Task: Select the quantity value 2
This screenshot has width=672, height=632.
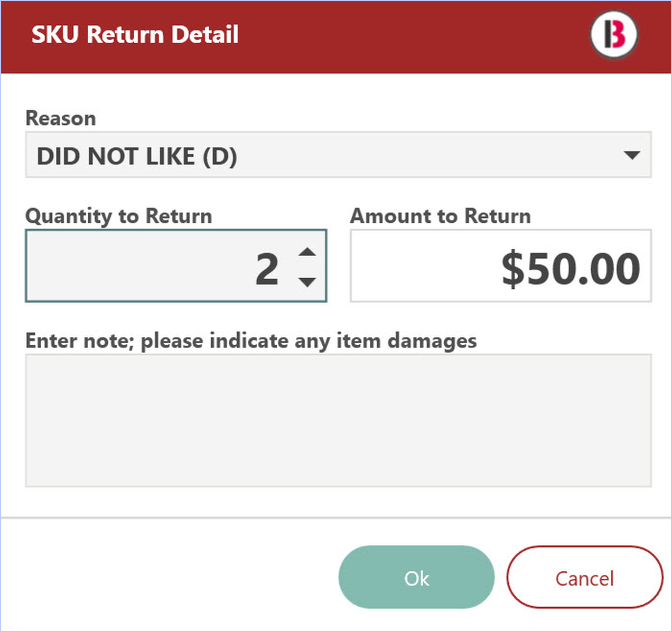Action: tap(267, 269)
